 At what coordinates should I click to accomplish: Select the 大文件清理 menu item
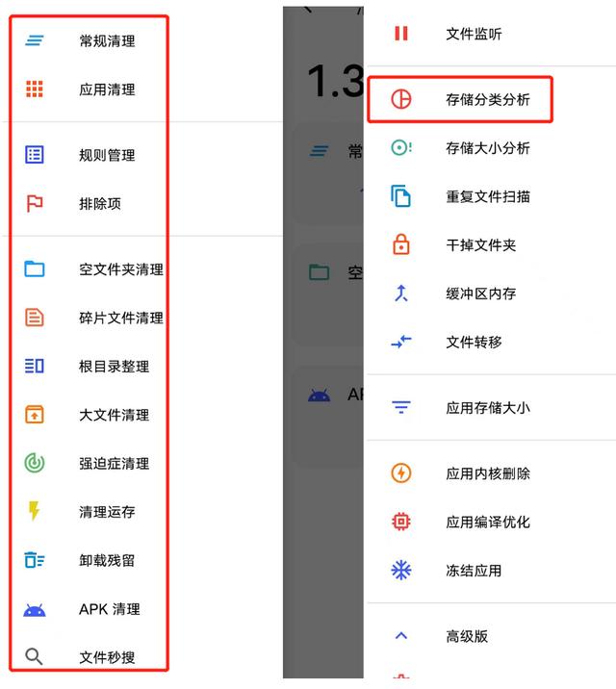[114, 415]
